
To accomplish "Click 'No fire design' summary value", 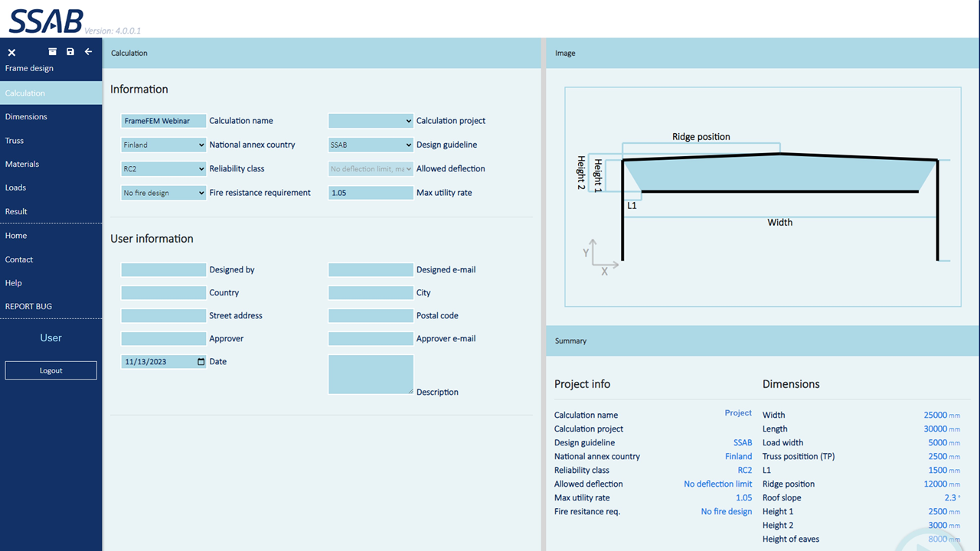I will click(727, 512).
